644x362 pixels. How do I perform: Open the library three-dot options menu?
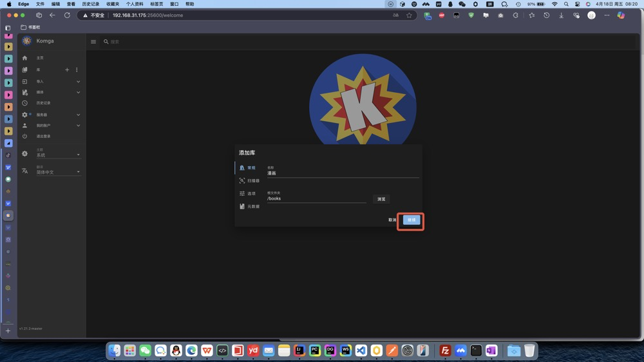click(77, 70)
